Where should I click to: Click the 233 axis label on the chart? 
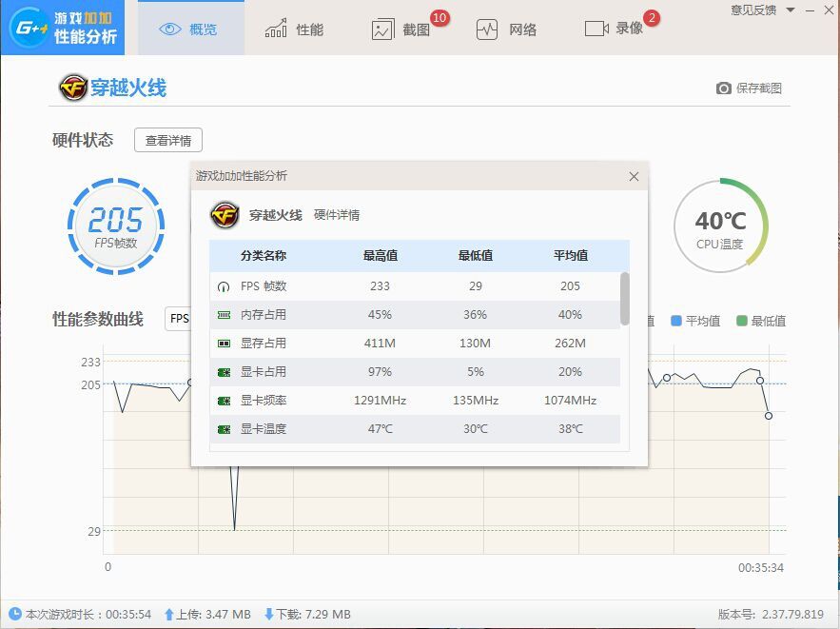pos(90,362)
